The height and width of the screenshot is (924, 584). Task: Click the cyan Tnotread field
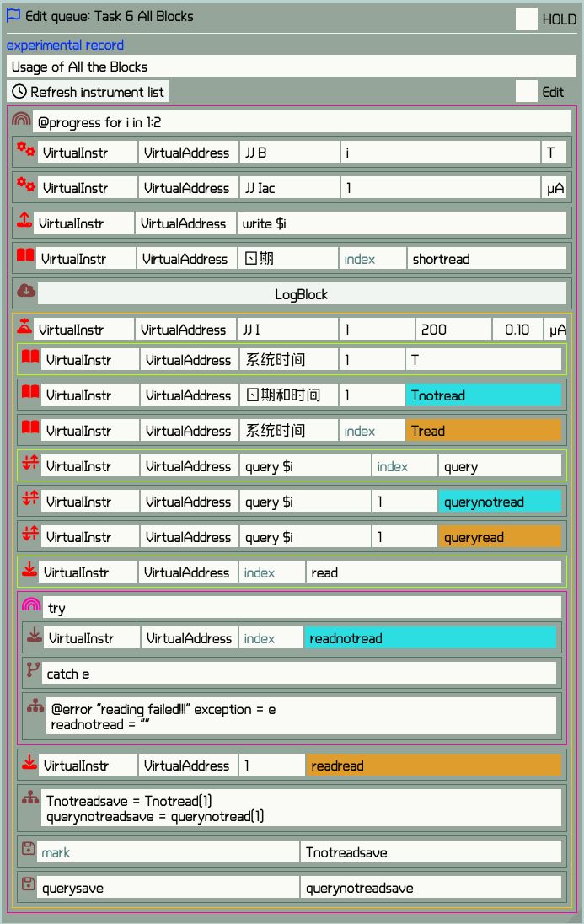tap(483, 395)
